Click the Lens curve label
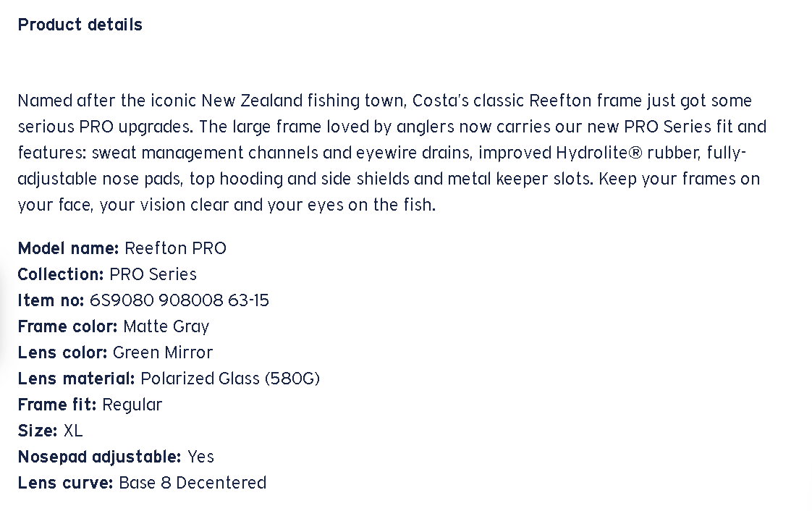 [65, 483]
